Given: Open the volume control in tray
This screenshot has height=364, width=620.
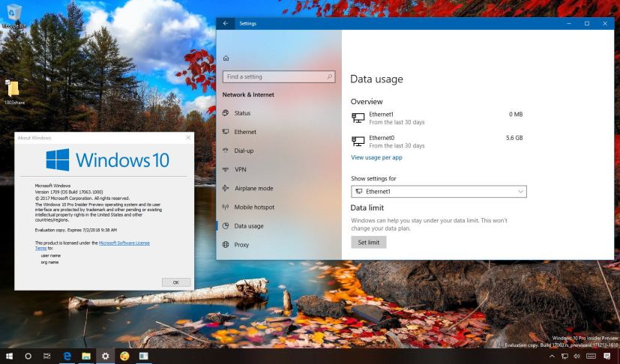Looking at the screenshot, I should pyautogui.click(x=577, y=357).
